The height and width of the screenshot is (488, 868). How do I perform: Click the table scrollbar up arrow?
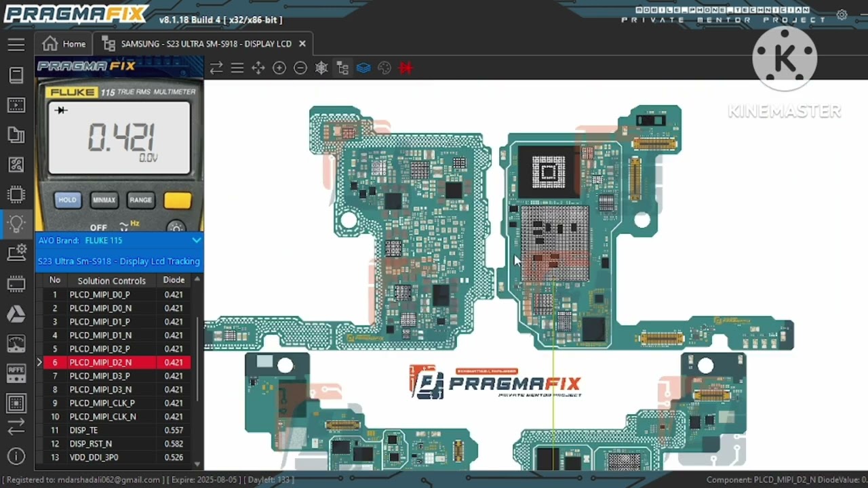(197, 279)
